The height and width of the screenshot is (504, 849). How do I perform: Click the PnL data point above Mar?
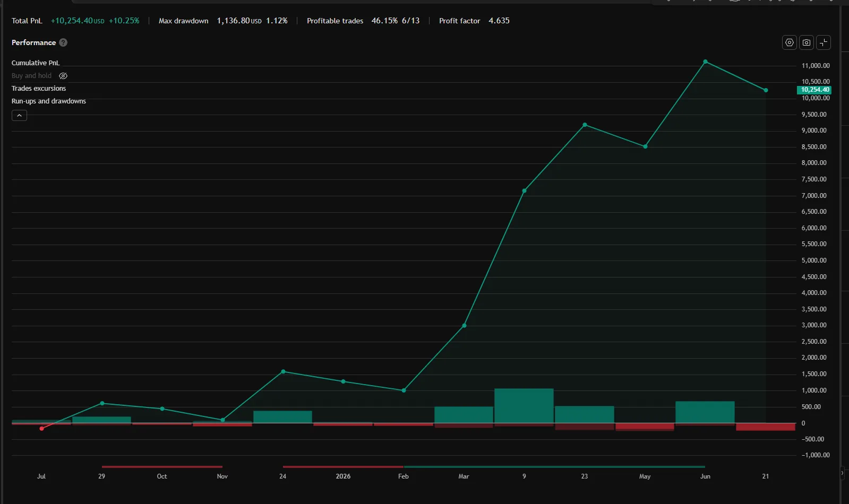point(464,325)
